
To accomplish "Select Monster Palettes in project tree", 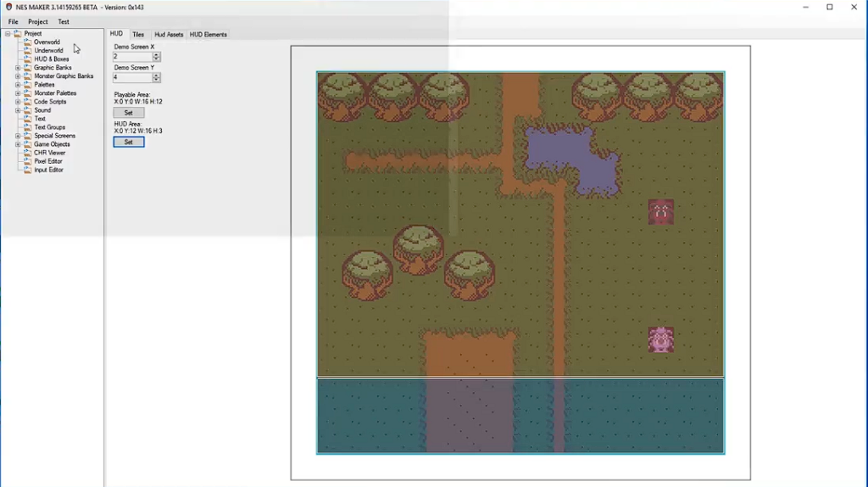I will click(x=55, y=93).
